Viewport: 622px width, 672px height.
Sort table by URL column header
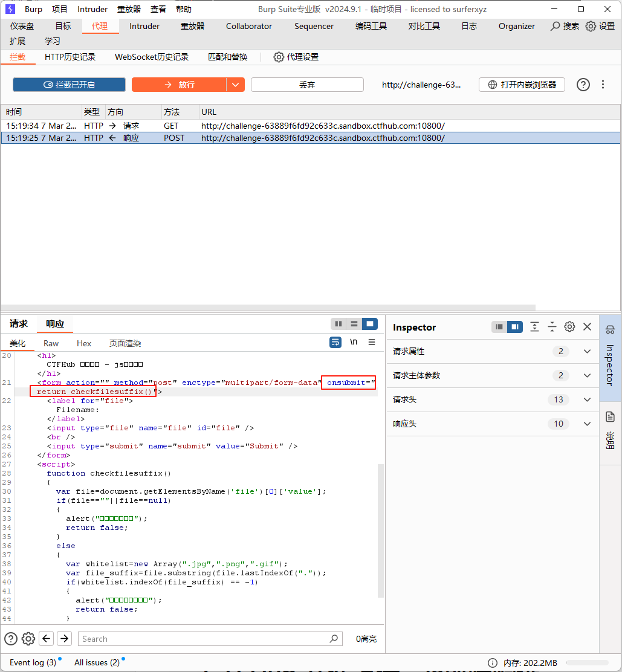409,112
